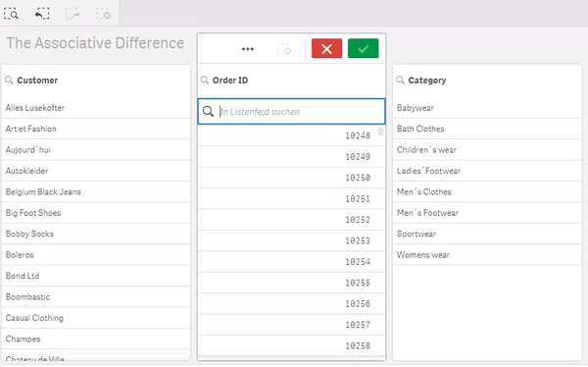Select Order ID 10248
Screen dimensions: 588x367
[291, 135]
